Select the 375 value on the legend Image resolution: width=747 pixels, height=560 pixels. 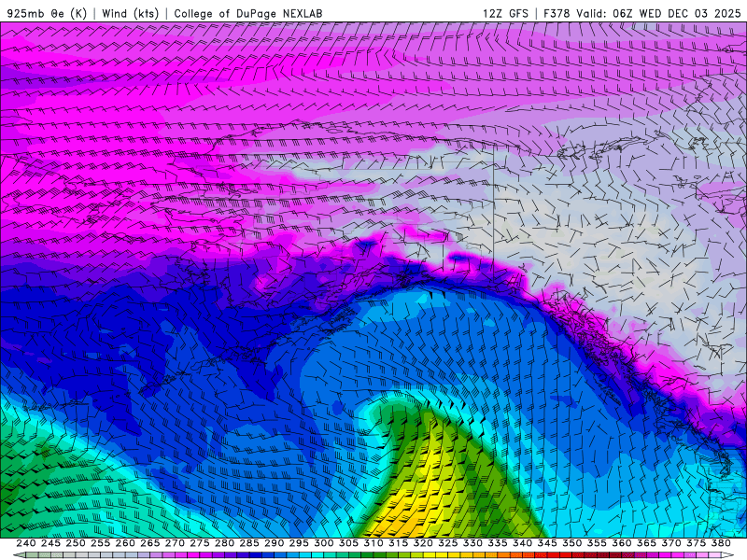(696, 543)
